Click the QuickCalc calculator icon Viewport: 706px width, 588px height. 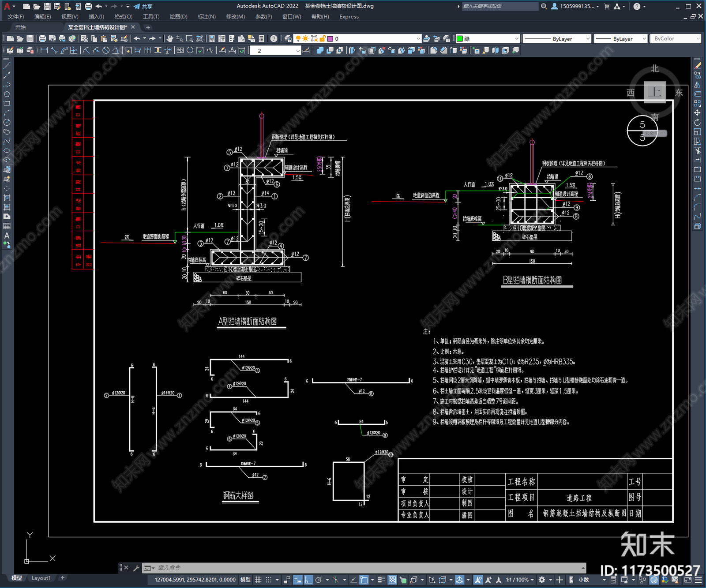click(x=261, y=39)
